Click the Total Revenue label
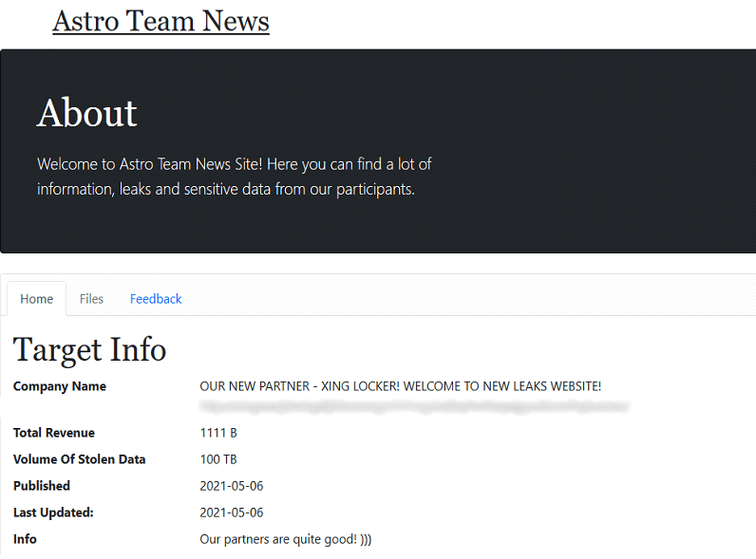Screen dimensions: 756x559 point(54,433)
